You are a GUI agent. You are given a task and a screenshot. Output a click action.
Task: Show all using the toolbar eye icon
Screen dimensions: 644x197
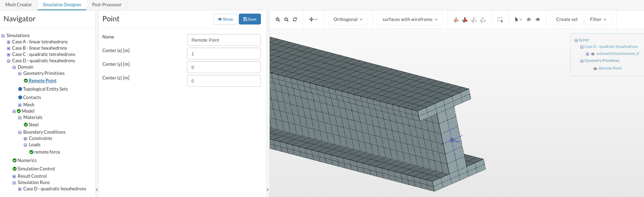538,20
